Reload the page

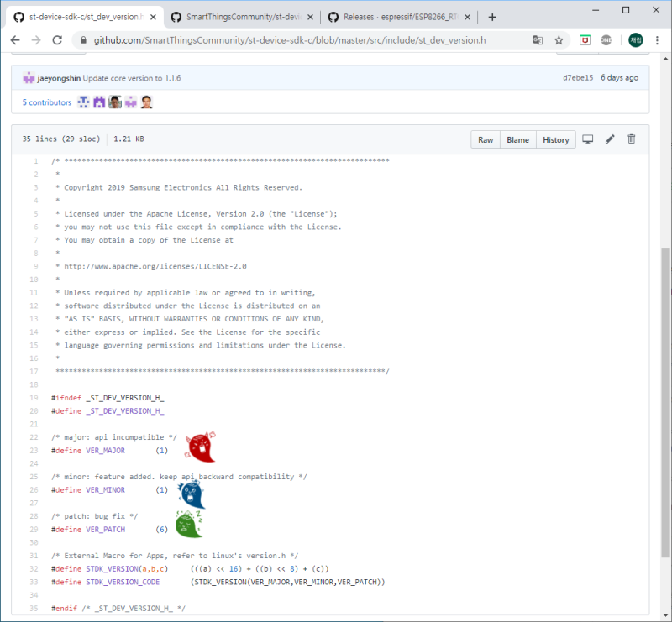(57, 40)
